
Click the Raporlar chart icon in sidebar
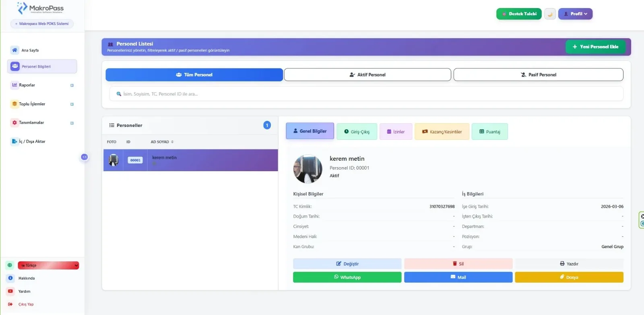point(14,85)
